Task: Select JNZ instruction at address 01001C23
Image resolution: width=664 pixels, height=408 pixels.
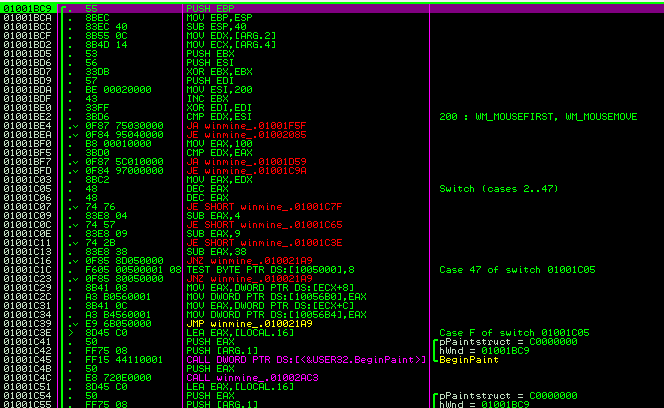Action: point(249,279)
